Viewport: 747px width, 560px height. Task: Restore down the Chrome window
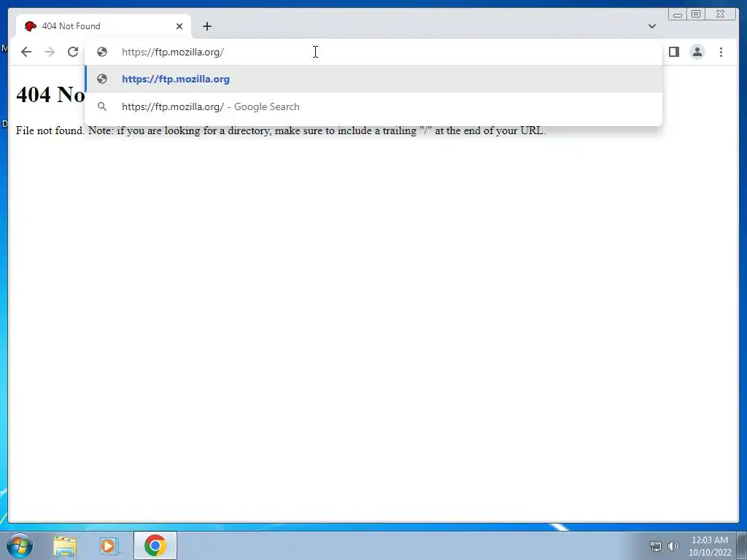pyautogui.click(x=696, y=15)
